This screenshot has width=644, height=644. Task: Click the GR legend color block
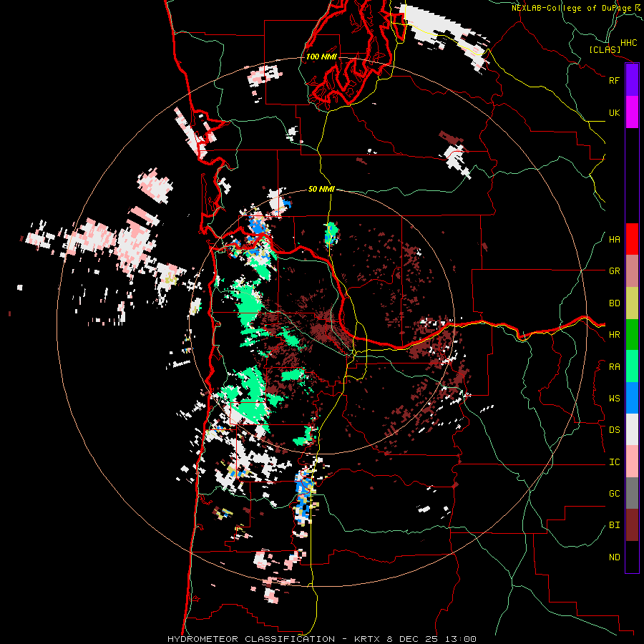click(x=632, y=271)
